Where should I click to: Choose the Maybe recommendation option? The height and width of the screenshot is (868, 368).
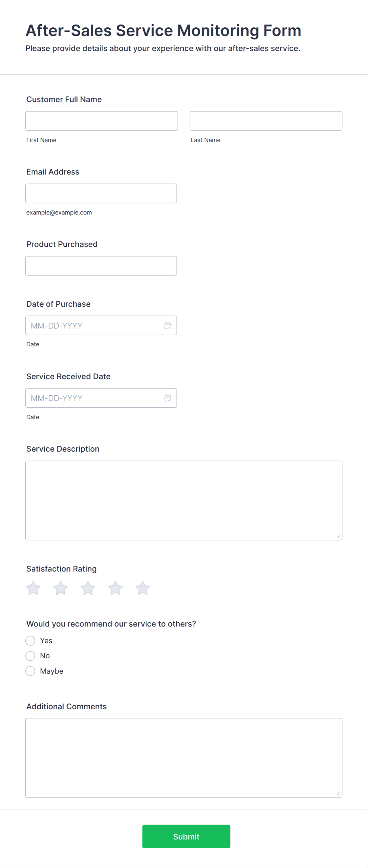[30, 671]
